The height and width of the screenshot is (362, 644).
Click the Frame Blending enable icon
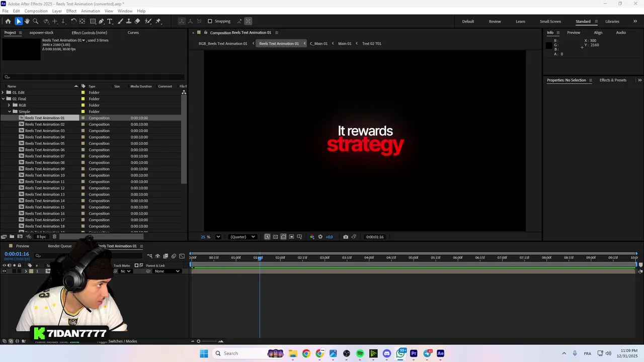click(166, 256)
